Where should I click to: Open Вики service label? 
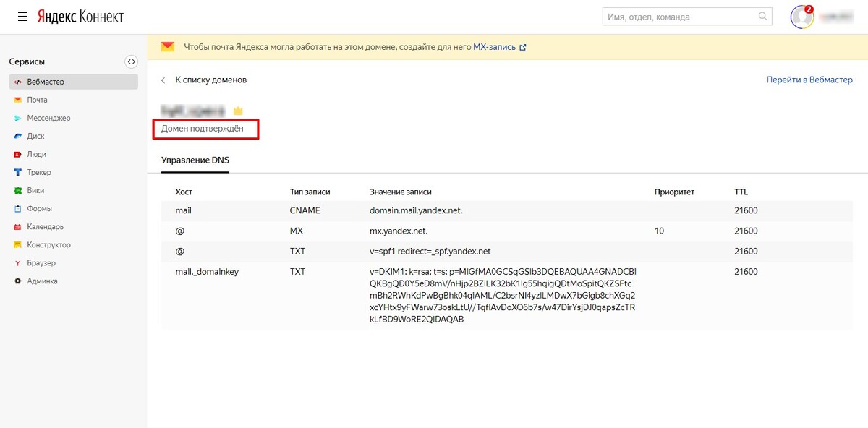[36, 191]
